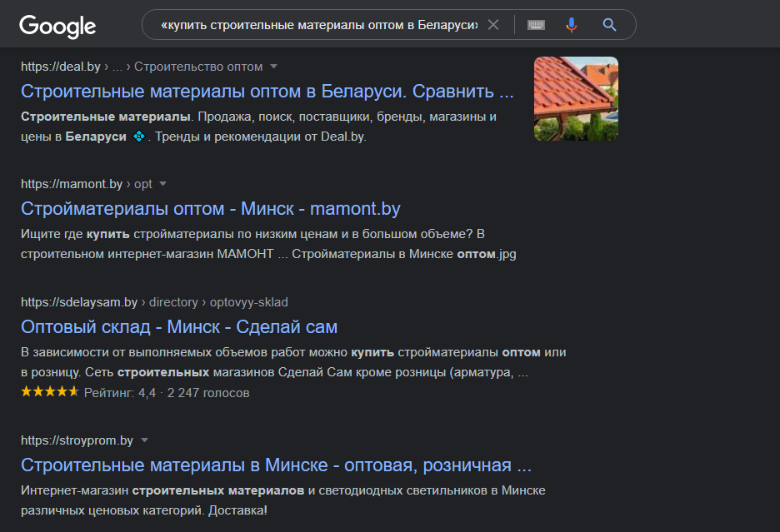Open the deal.by result 'Строительные материалы оптом в Беларуси'
The height and width of the screenshot is (532, 780).
(267, 92)
